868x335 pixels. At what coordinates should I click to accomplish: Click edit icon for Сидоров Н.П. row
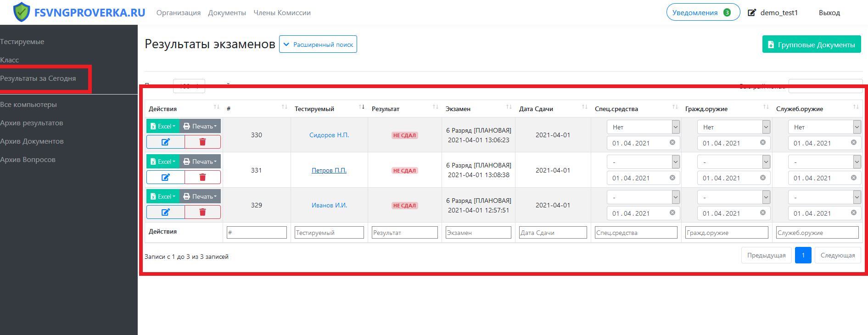166,142
